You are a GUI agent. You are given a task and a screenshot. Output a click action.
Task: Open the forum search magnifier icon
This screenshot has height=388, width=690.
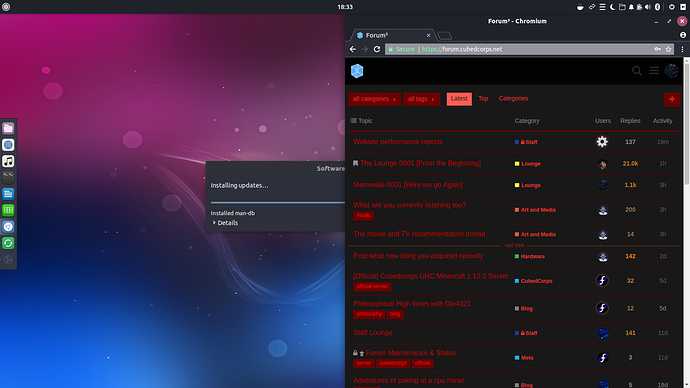[x=636, y=71]
